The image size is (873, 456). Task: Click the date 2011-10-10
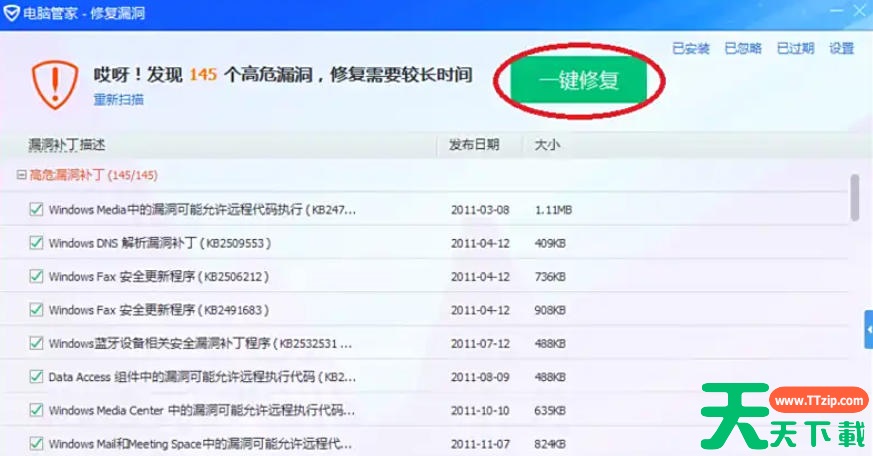click(x=480, y=410)
